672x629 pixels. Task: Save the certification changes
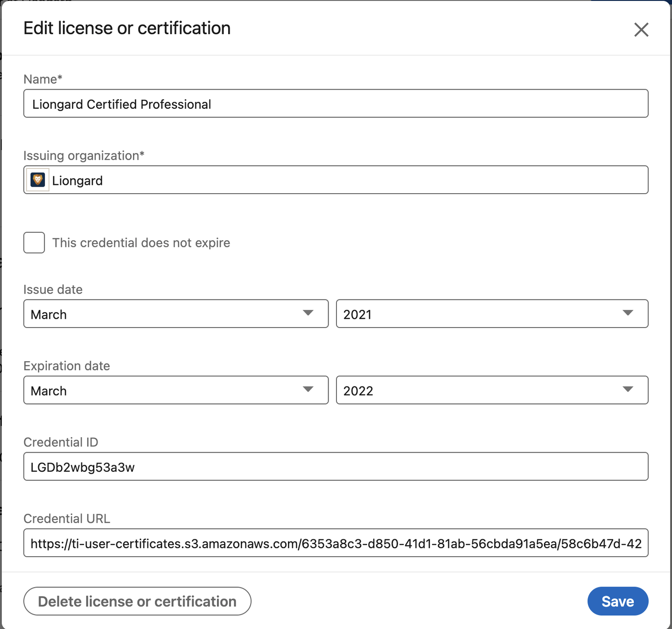click(x=618, y=601)
